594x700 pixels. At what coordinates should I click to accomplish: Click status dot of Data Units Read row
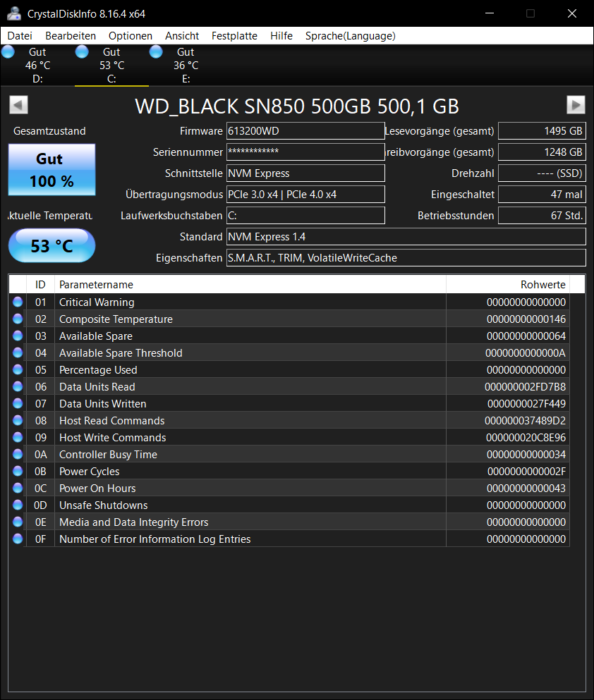pyautogui.click(x=18, y=386)
